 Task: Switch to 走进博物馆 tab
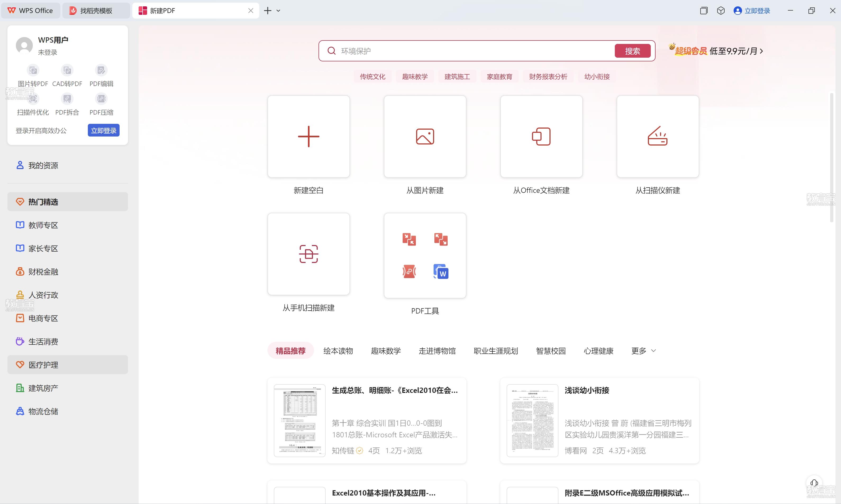(x=437, y=351)
